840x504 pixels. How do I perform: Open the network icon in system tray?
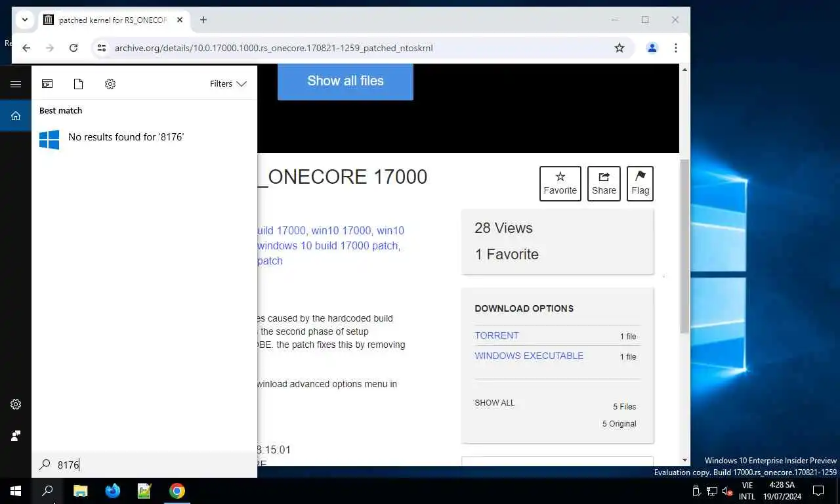[x=712, y=491]
